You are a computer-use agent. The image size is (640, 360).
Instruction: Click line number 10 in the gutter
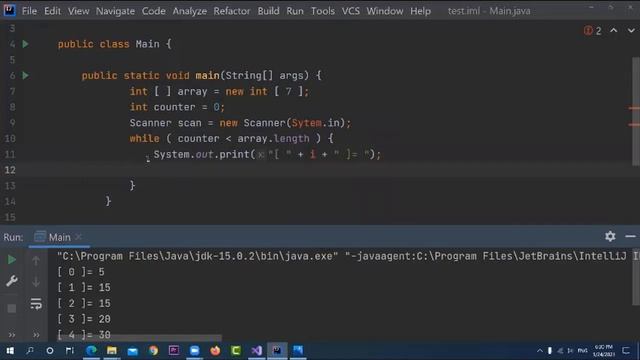tap(10, 139)
